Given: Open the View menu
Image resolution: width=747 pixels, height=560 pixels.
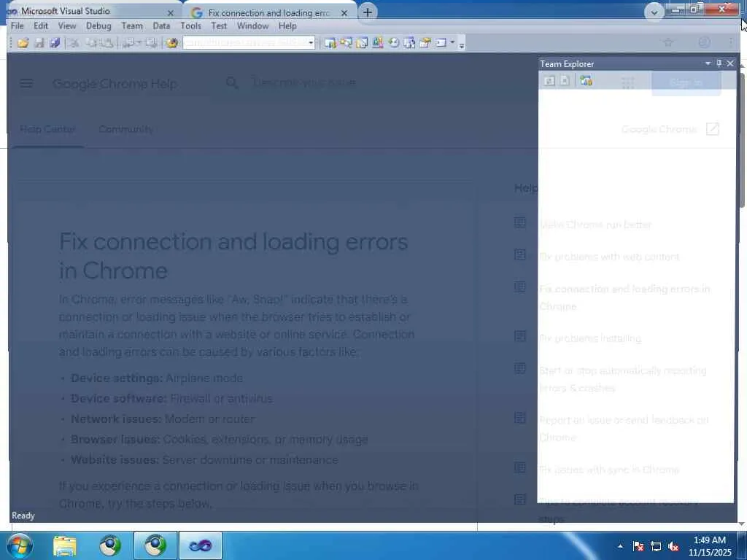Looking at the screenshot, I should click(x=67, y=26).
